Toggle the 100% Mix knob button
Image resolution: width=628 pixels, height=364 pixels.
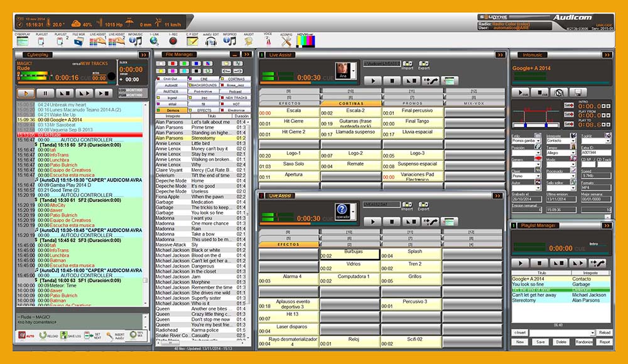pos(136,335)
